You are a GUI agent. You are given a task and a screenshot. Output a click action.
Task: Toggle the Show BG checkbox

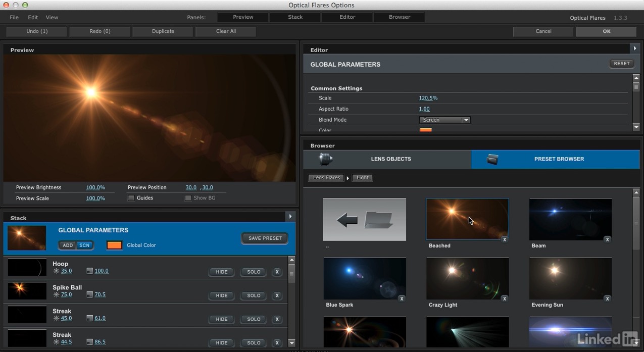(x=188, y=198)
